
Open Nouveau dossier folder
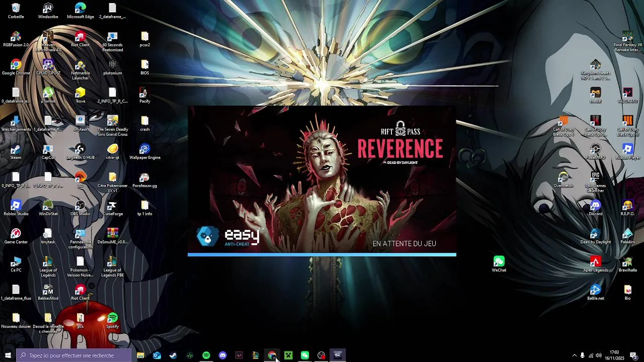pos(16,321)
